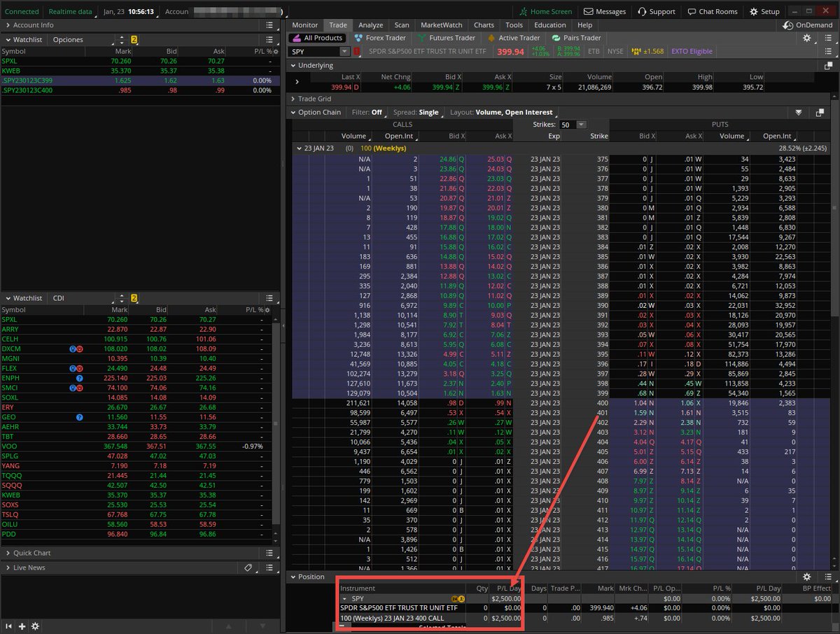Open the Opciones watchlist actions menu

(x=269, y=40)
